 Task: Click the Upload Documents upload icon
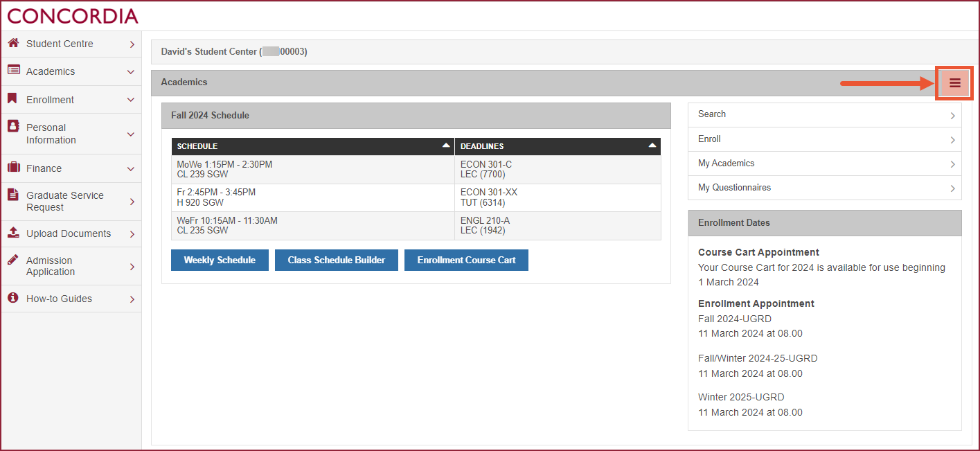pos(13,233)
